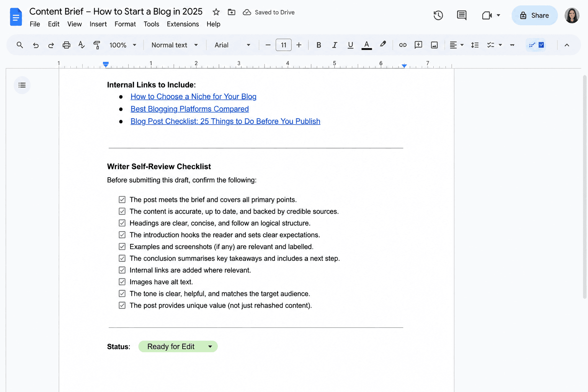Click the checklist toolbar button
588x392 pixels.
click(x=491, y=45)
